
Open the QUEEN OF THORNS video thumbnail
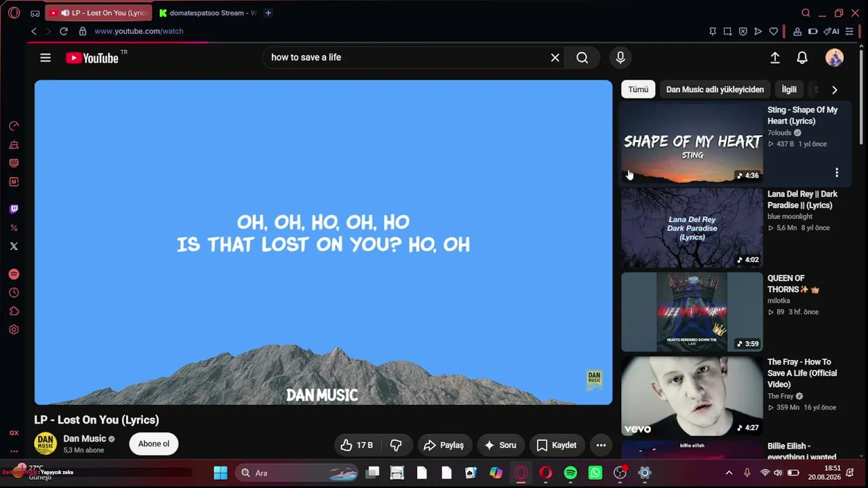tap(692, 312)
